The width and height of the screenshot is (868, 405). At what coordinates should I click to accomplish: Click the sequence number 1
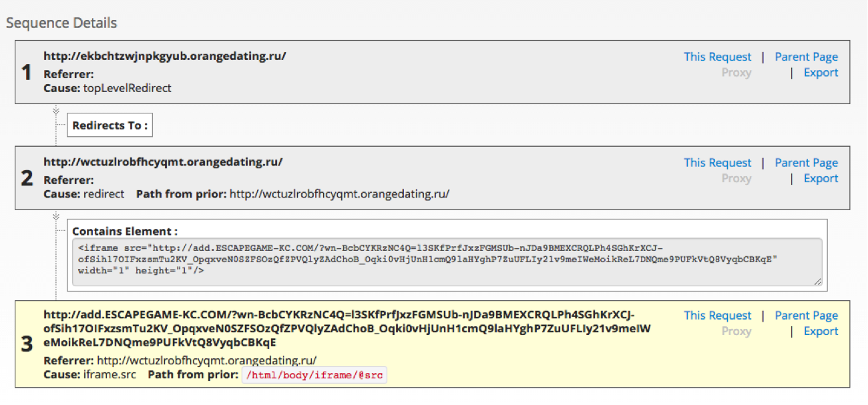pyautogui.click(x=27, y=72)
